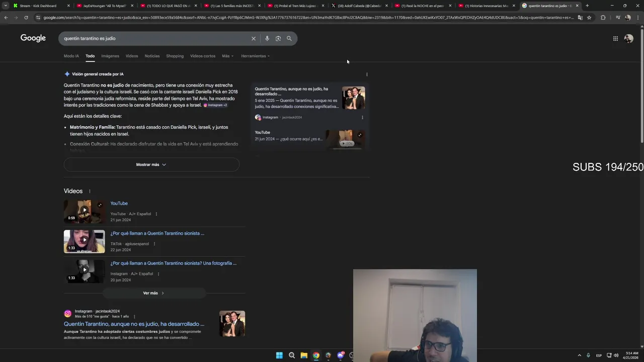
Task: Play the 1:33 Instagram video thumbnail
Action: tap(85, 271)
